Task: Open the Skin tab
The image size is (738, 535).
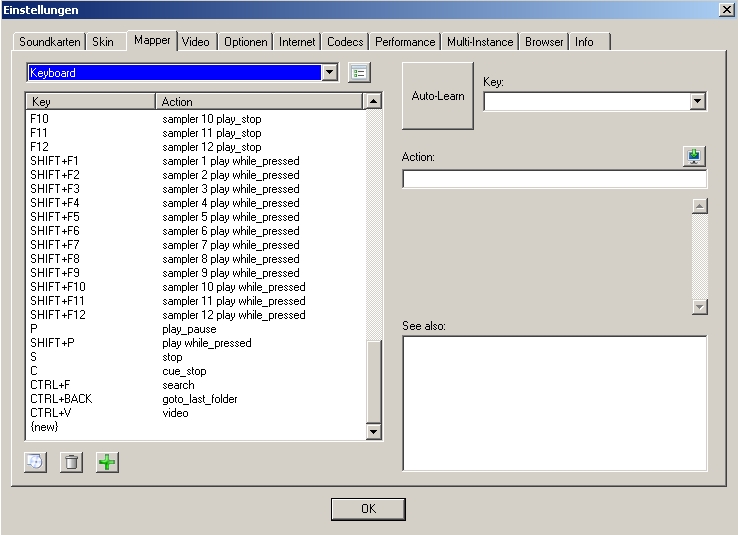Action: coord(103,42)
